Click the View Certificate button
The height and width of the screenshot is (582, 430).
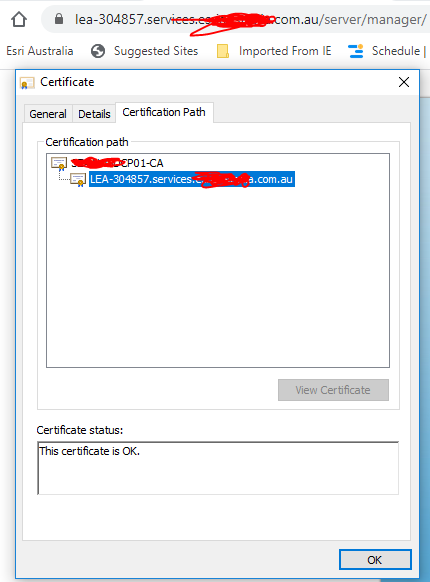point(333,390)
